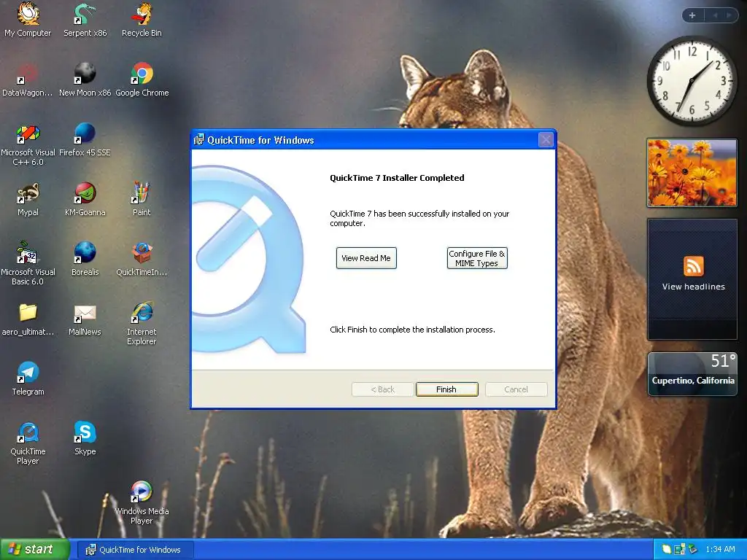Viewport: 747px width, 560px height.
Task: Click the installer icon in dialog title bar
Action: point(199,139)
